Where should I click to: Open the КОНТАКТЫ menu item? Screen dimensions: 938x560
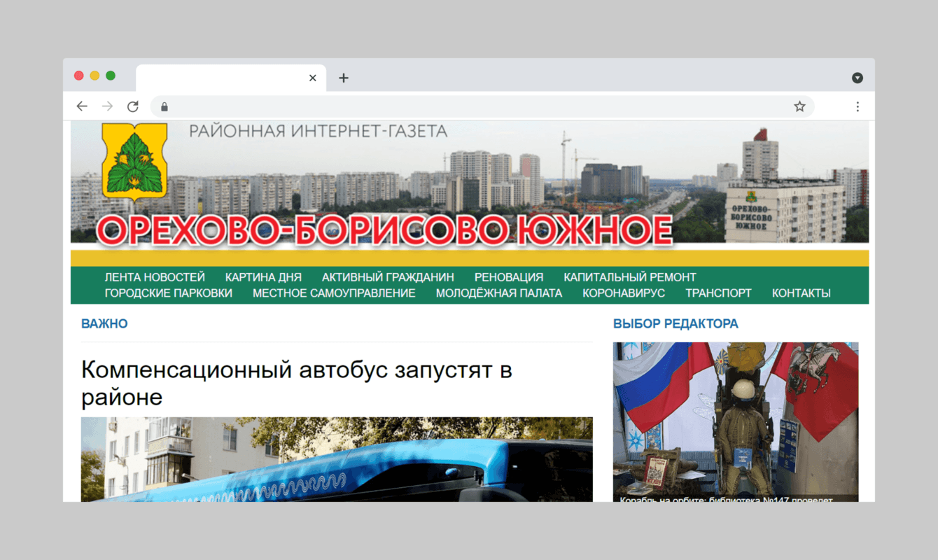(801, 293)
